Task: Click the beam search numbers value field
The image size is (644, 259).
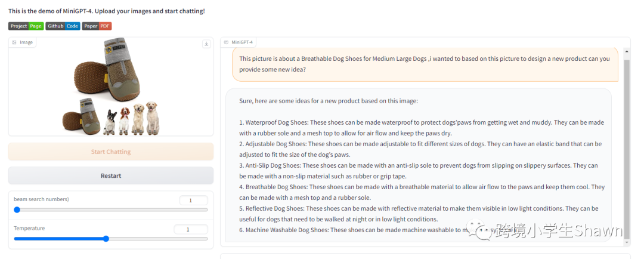Action: [x=193, y=201]
